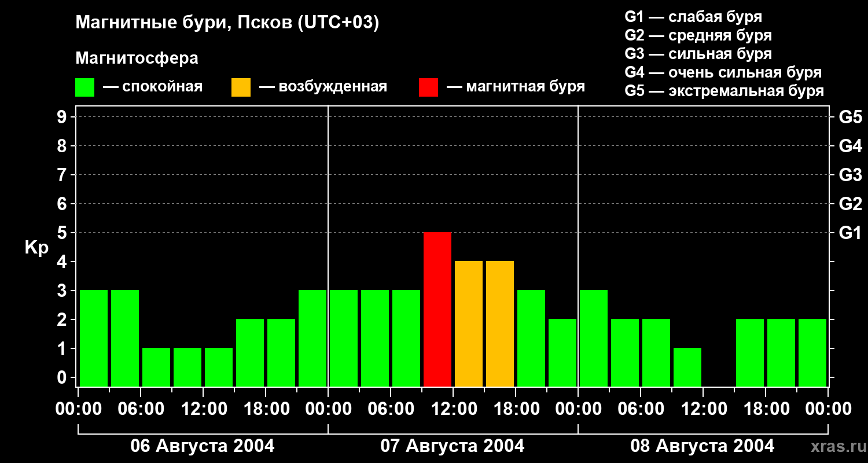The height and width of the screenshot is (463, 868).
Task: Click the G1 label on right axis
Action: coord(850,233)
